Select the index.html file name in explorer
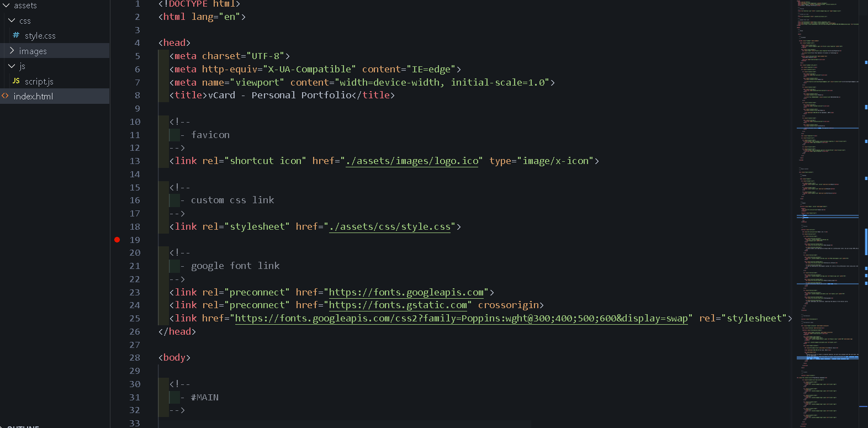 click(33, 96)
